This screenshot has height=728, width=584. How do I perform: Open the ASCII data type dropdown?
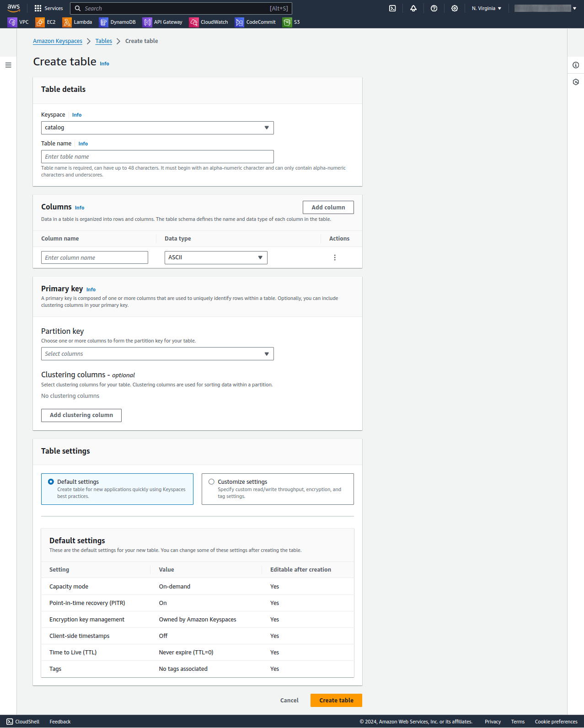pos(216,257)
